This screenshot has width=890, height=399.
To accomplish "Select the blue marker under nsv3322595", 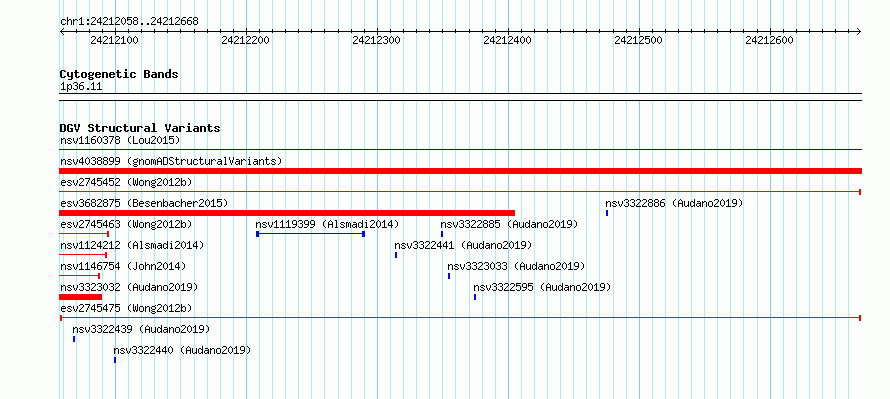I will point(475,297).
